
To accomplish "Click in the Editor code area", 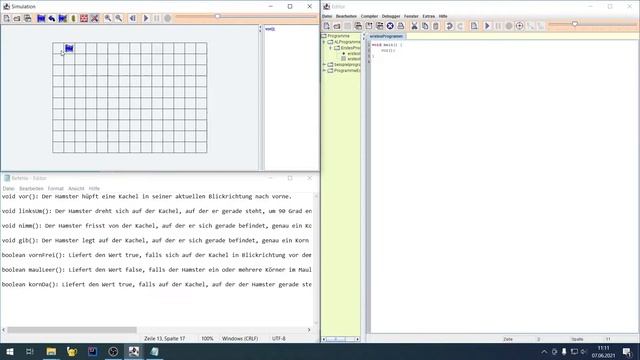I will (504, 187).
